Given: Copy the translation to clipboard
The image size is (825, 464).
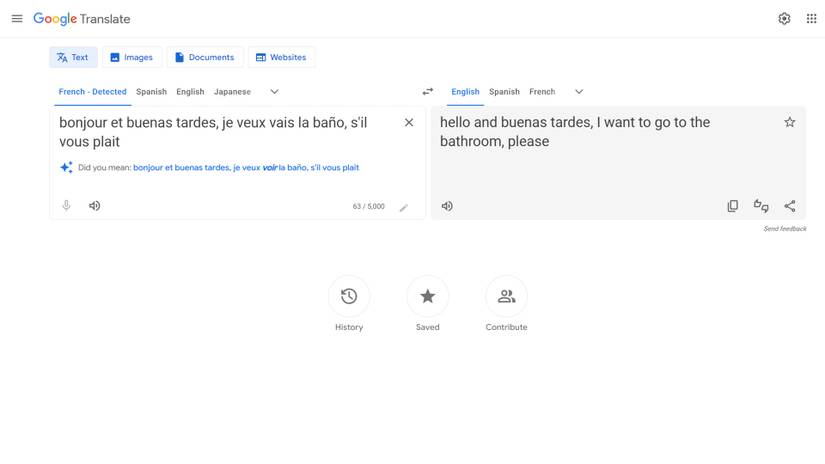Looking at the screenshot, I should (732, 206).
